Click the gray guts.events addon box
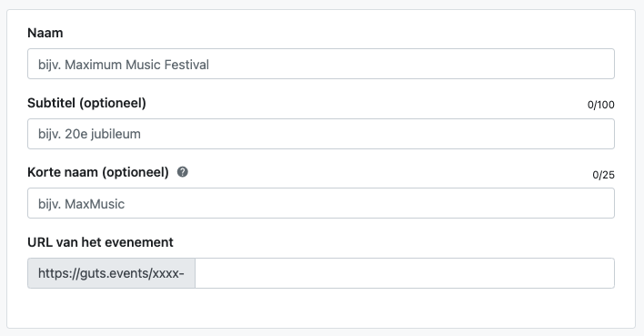 click(111, 273)
